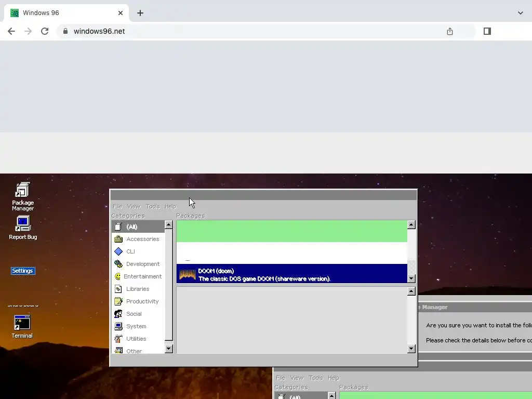Click the front Package Manager title bar

[263, 195]
